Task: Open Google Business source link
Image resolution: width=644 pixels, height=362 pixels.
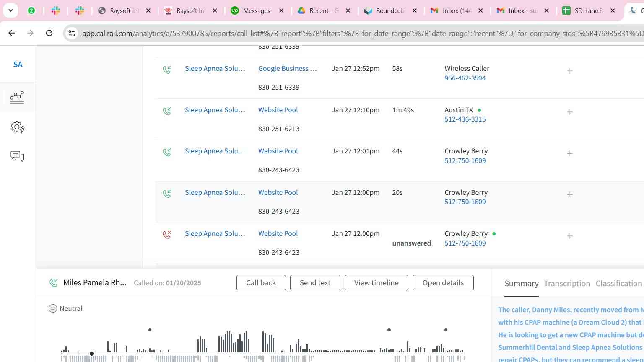Action: (288, 68)
